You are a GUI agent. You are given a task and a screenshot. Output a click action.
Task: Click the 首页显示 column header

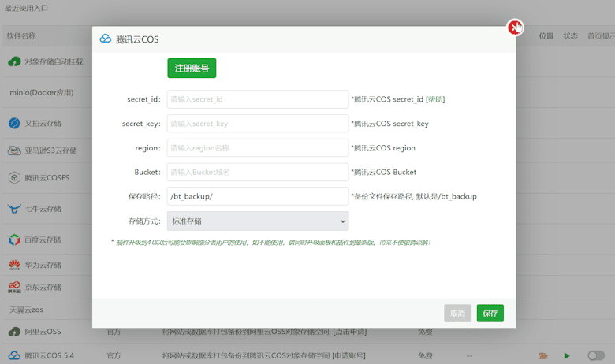point(601,36)
